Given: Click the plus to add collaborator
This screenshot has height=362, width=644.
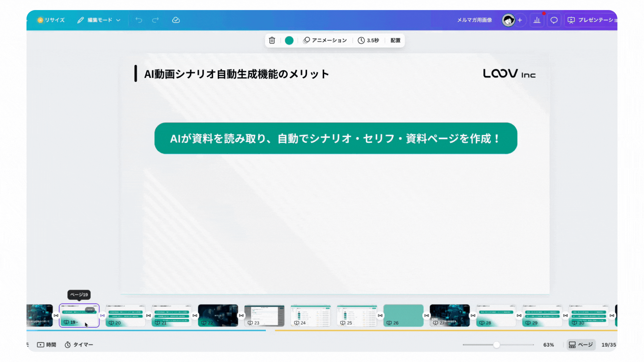Looking at the screenshot, I should [x=520, y=20].
